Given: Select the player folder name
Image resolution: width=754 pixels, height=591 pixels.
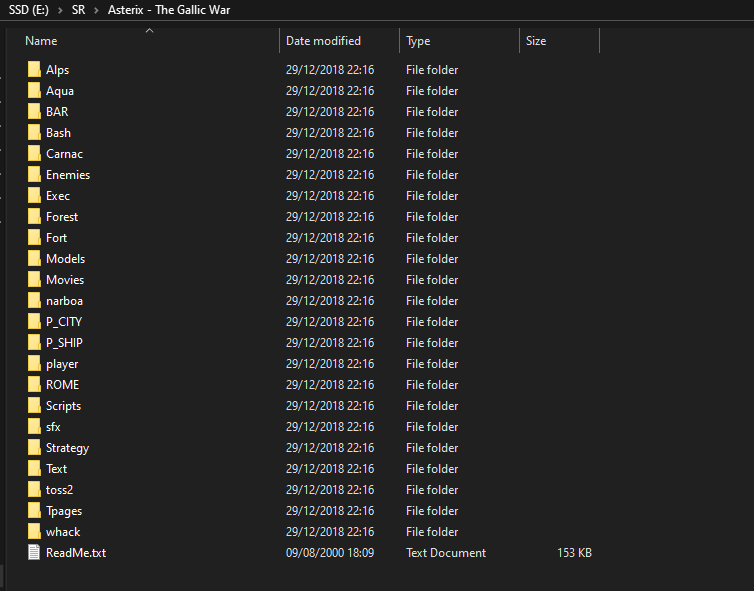Looking at the screenshot, I should click(x=62, y=364).
